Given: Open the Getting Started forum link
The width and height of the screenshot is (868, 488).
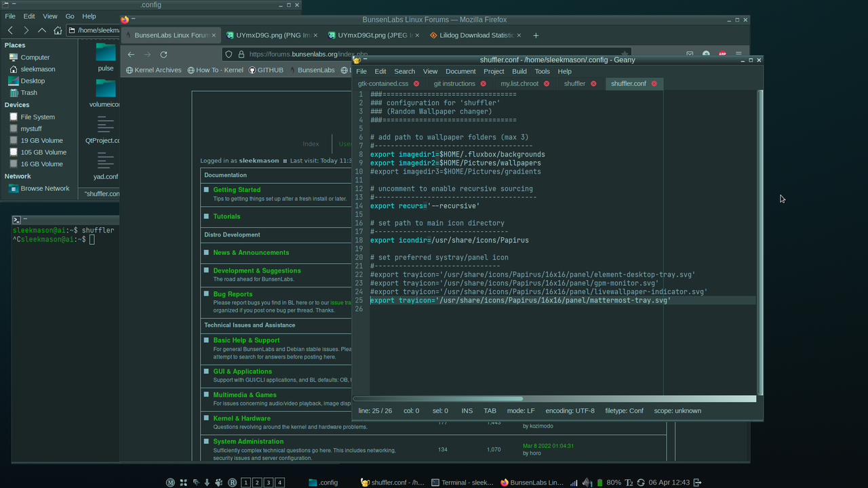Looking at the screenshot, I should (237, 190).
